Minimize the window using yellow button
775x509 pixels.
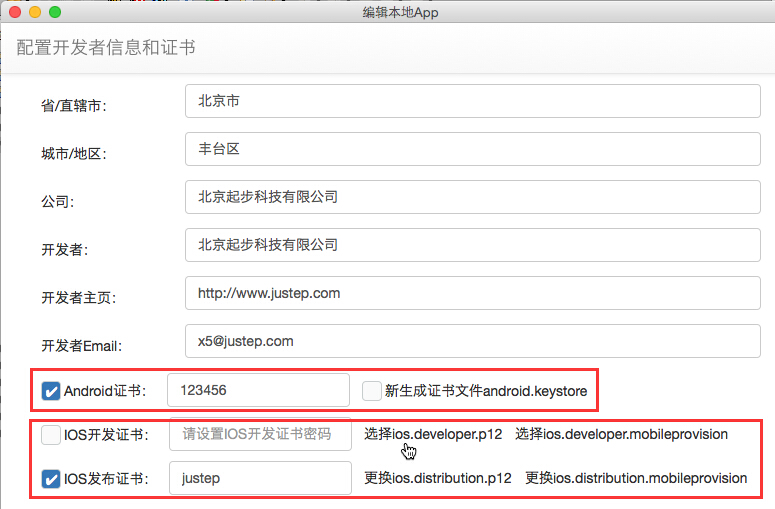[x=35, y=13]
